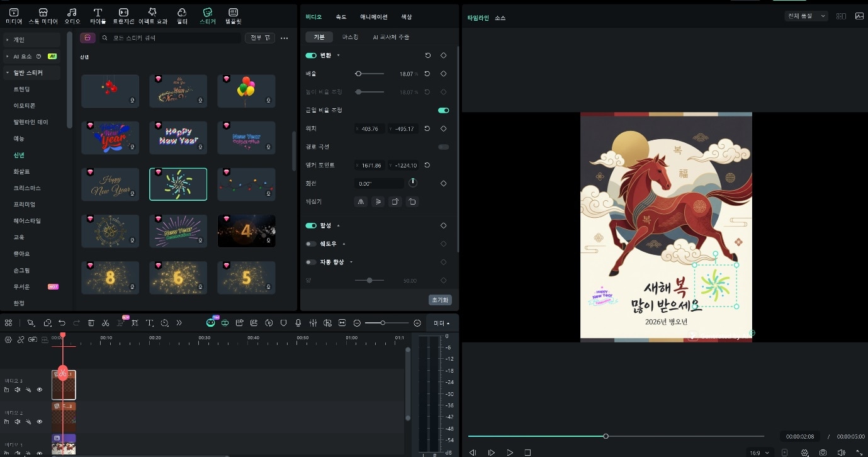Open the 전체 품질 preview quality dropdown
This screenshot has width=868, height=457.
806,16
